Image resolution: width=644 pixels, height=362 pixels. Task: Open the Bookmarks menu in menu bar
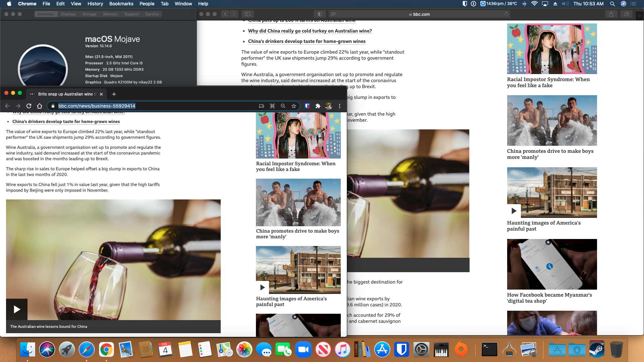click(x=121, y=4)
